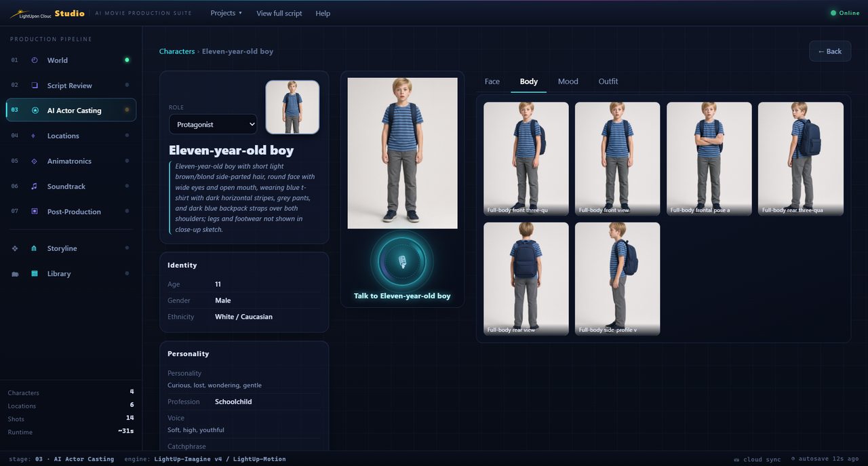Switch to the Outfit tab

608,81
